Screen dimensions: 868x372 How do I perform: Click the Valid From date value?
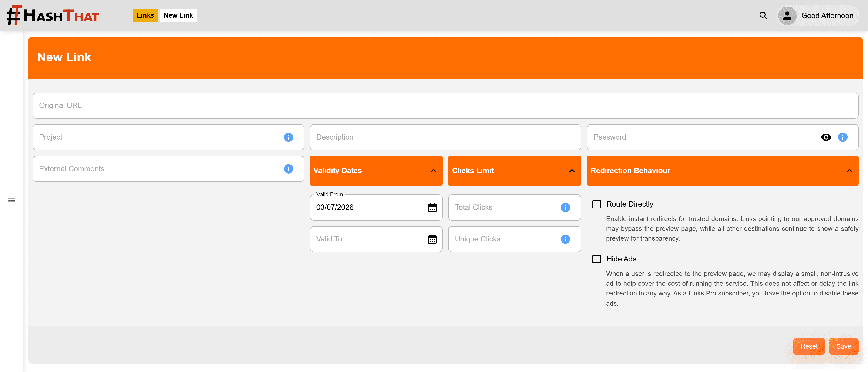[335, 208]
